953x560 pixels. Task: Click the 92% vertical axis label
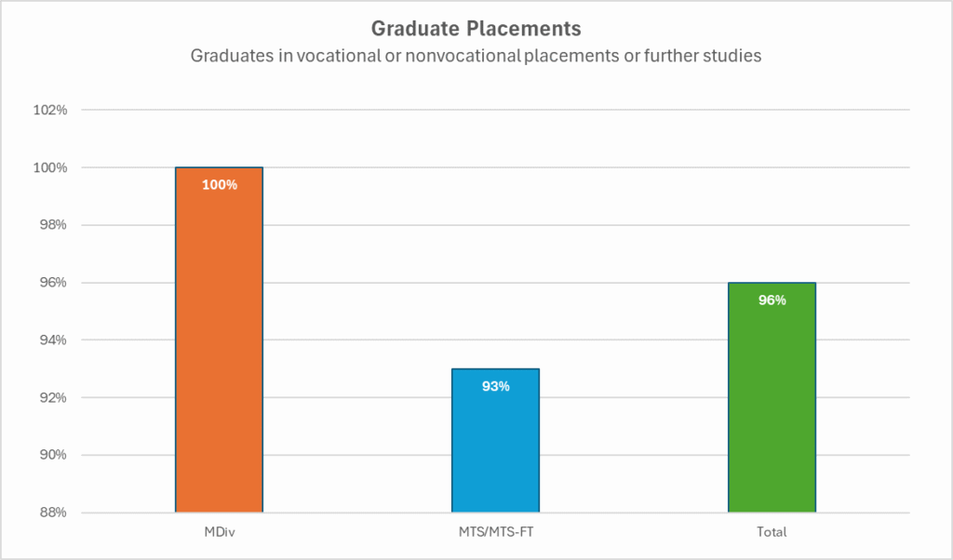click(x=53, y=397)
